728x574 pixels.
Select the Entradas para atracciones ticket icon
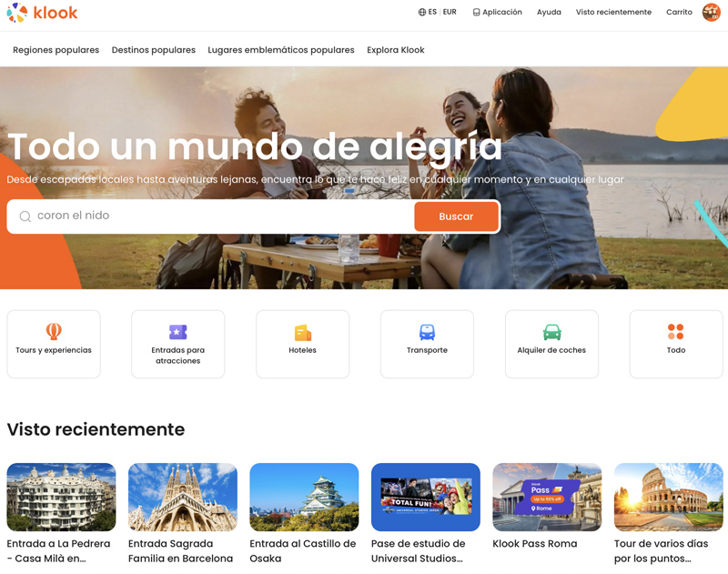coord(177,332)
